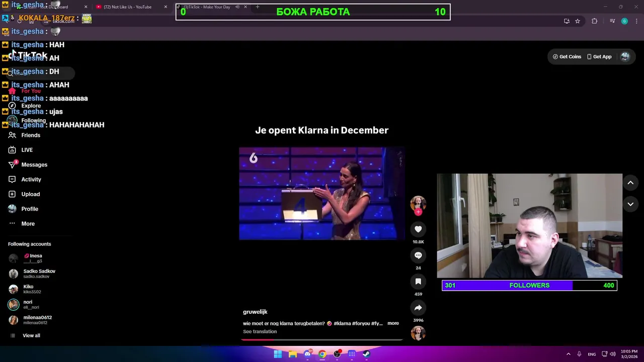Open account avatar next to Get App
This screenshot has width=644, height=362.
625,57
